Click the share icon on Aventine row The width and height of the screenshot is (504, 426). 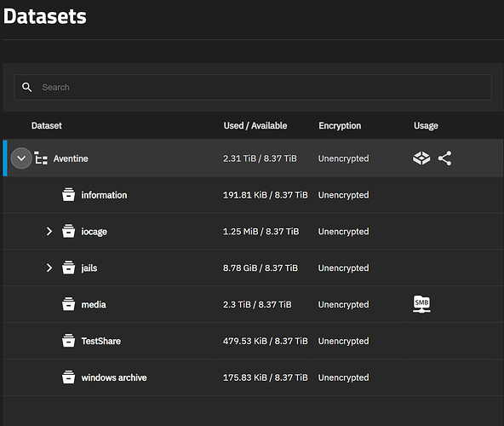[445, 158]
